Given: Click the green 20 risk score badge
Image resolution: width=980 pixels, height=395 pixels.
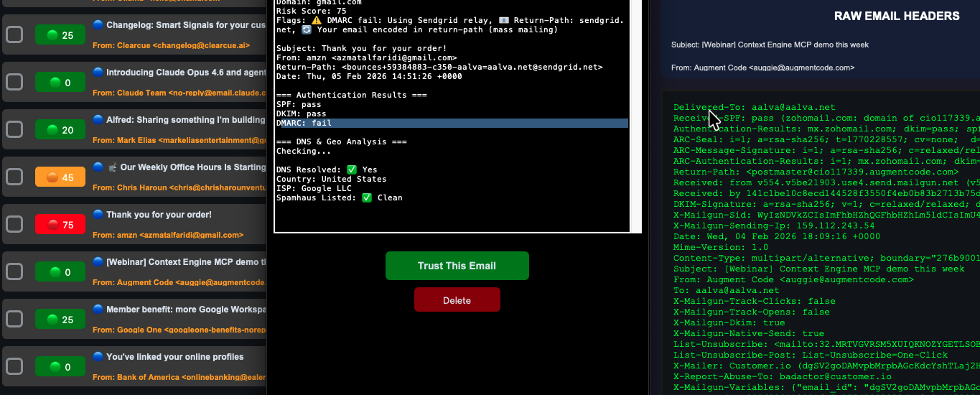Looking at the screenshot, I should click(x=60, y=130).
